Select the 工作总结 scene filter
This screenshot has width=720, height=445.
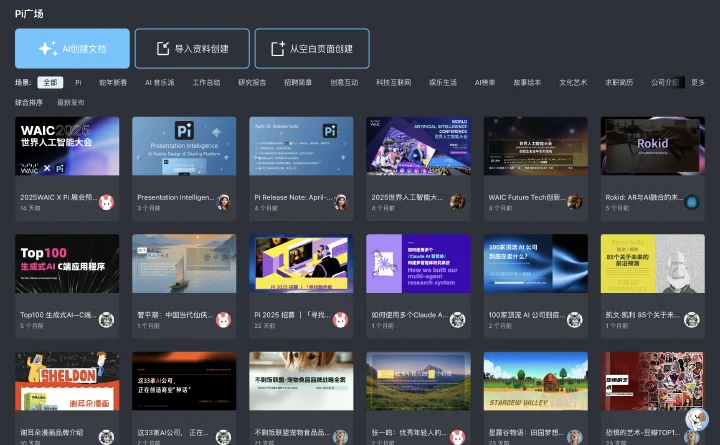click(206, 83)
